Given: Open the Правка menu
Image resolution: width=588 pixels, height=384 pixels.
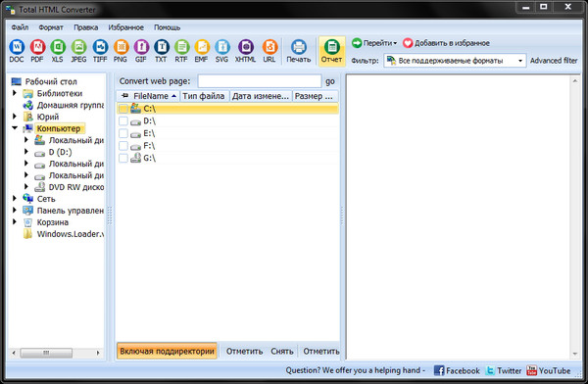Looking at the screenshot, I should tap(86, 27).
